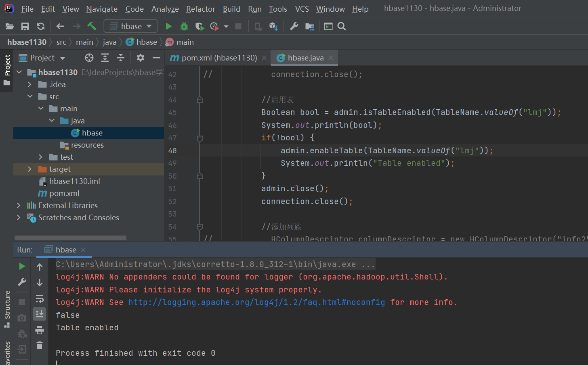Select the opened file in Project view
Image resolution: width=588 pixels, height=365 pixels.
pos(89,58)
